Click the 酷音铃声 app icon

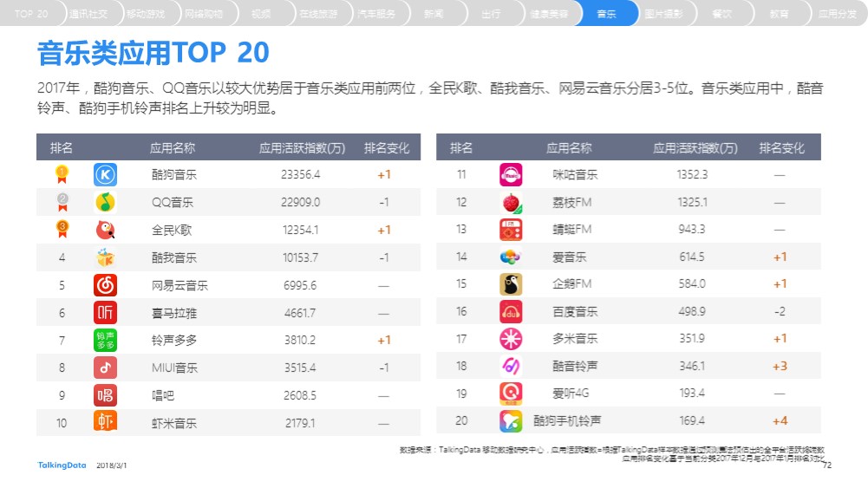511,366
